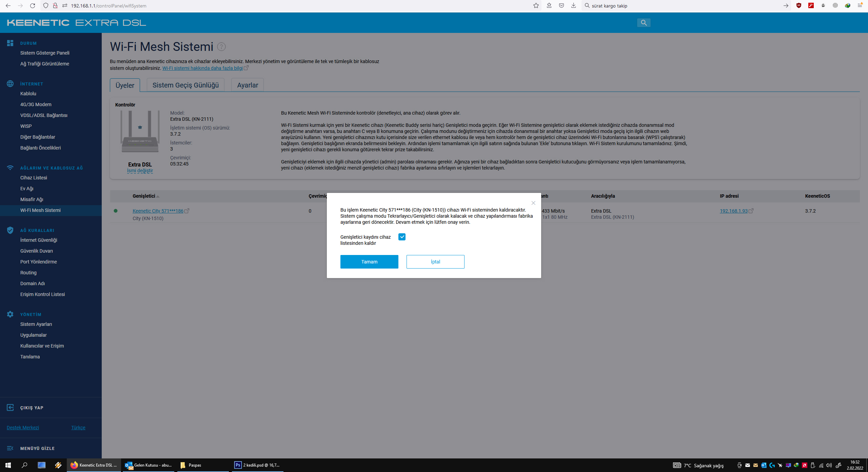The image size is (868, 472).
Task: Open Sistem Gösterge Paneli menu item
Action: click(45, 53)
